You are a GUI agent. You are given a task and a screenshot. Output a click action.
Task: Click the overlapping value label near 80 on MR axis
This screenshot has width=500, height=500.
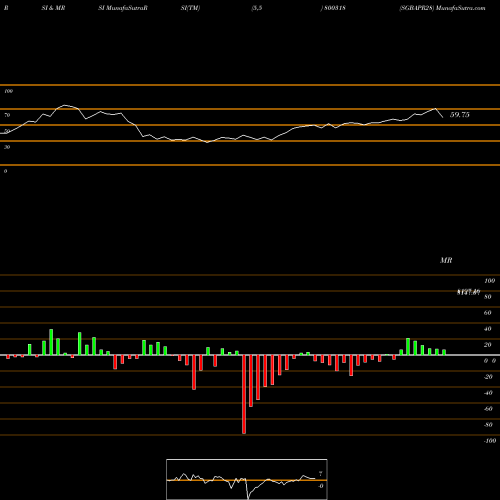[469, 292]
